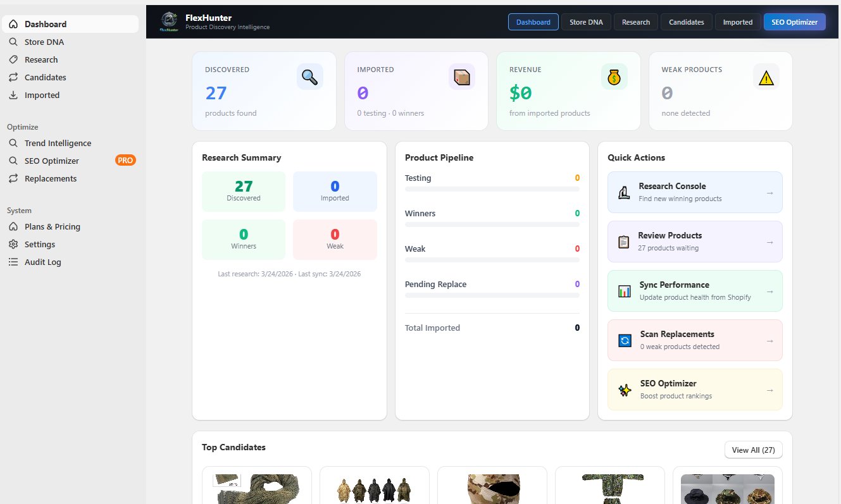
Task: Click the magnifying glass icon on Discovered card
Action: tap(309, 77)
